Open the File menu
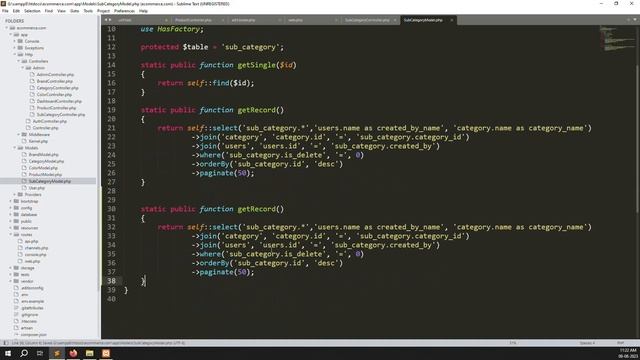This screenshot has height=360, width=640. click(x=5, y=11)
